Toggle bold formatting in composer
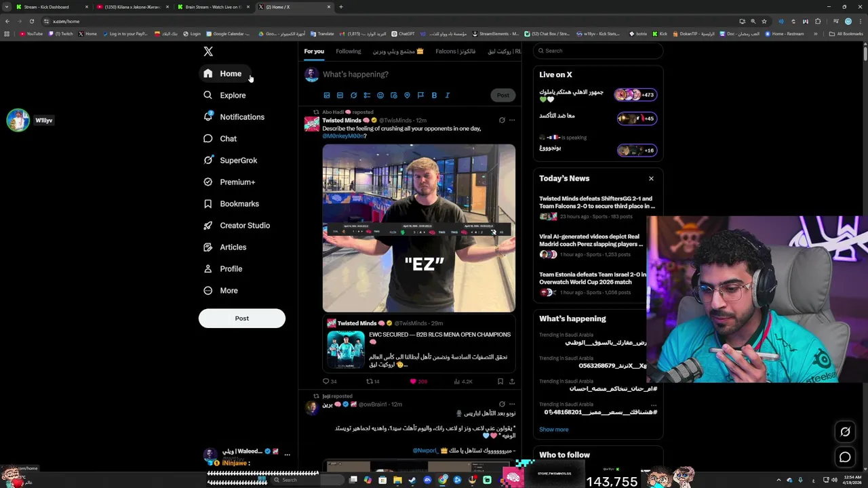 (x=434, y=96)
